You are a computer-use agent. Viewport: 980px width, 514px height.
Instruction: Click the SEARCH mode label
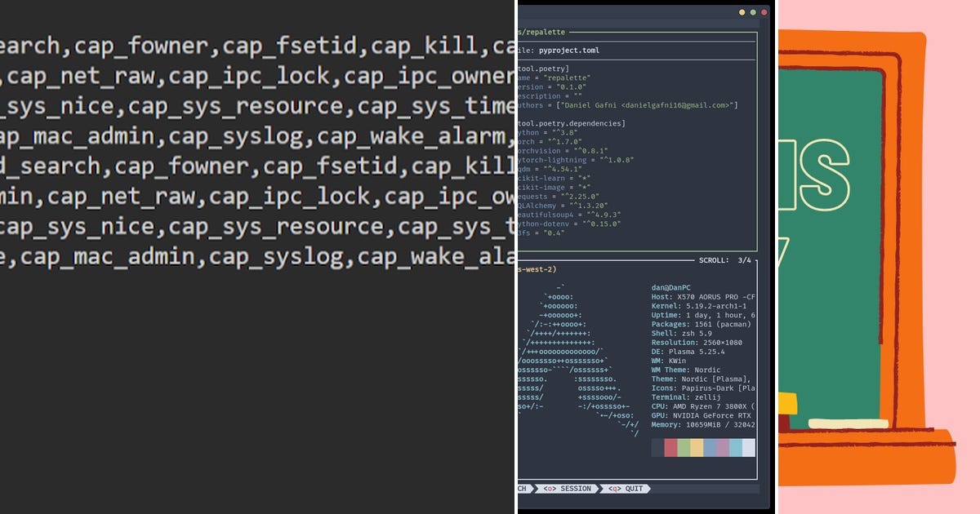tap(520, 489)
